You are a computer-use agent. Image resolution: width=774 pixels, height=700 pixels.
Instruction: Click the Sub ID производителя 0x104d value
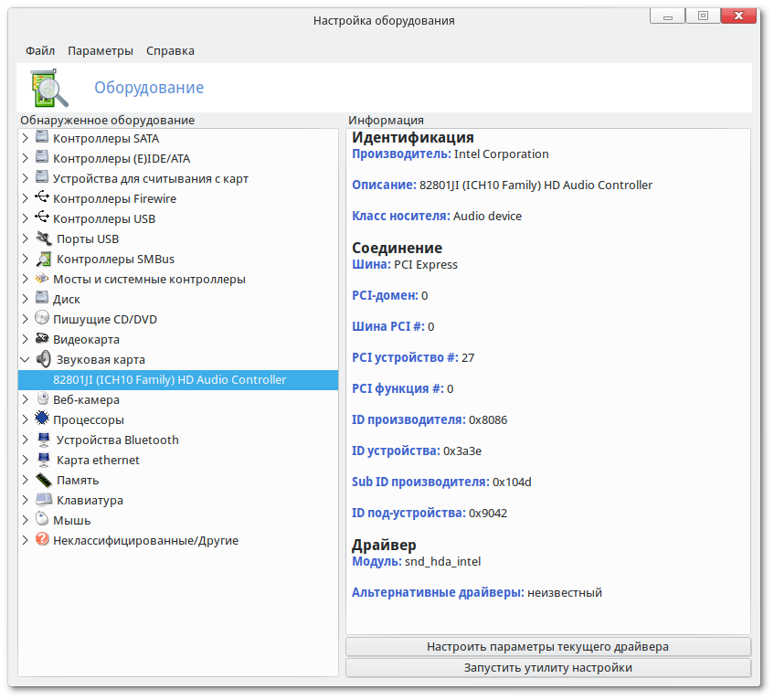pos(512,483)
